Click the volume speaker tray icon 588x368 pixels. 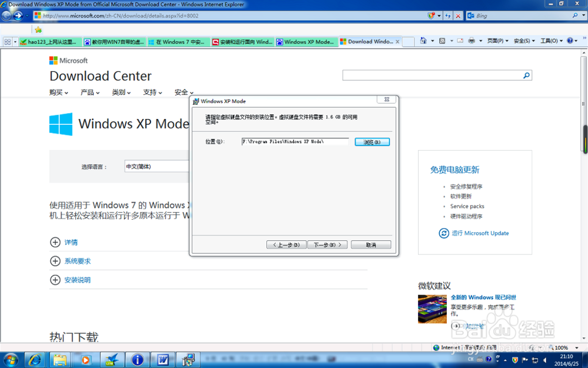point(545,360)
